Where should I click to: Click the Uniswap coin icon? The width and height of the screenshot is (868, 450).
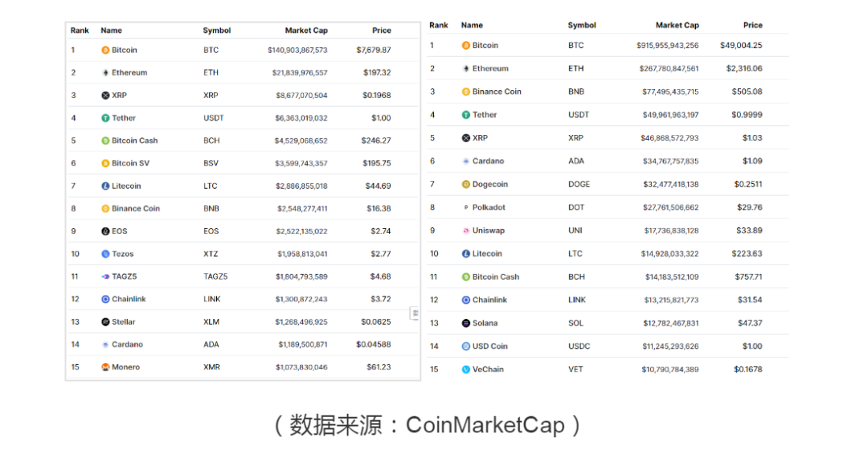pyautogui.click(x=465, y=231)
